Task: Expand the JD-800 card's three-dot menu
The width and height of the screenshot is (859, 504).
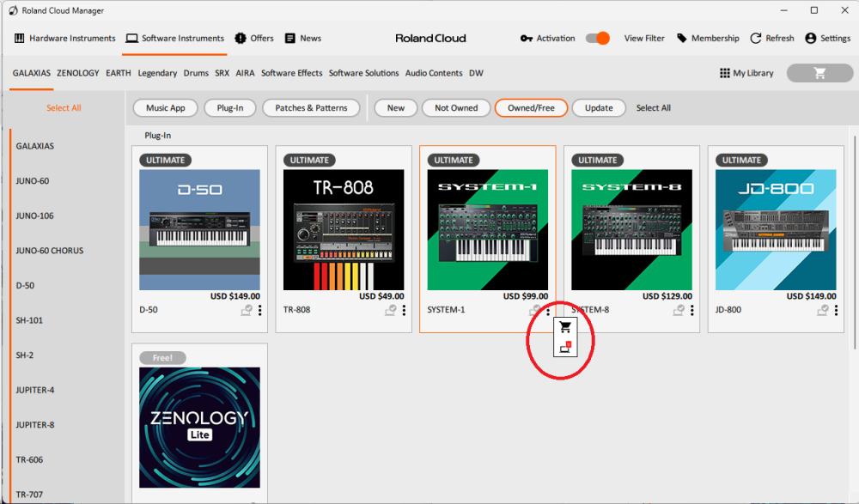Action: click(x=836, y=311)
